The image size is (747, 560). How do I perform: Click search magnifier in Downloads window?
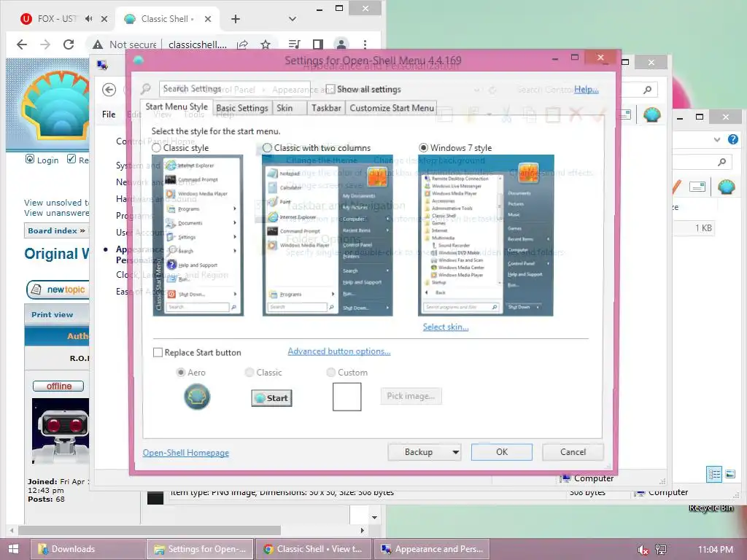(x=721, y=162)
